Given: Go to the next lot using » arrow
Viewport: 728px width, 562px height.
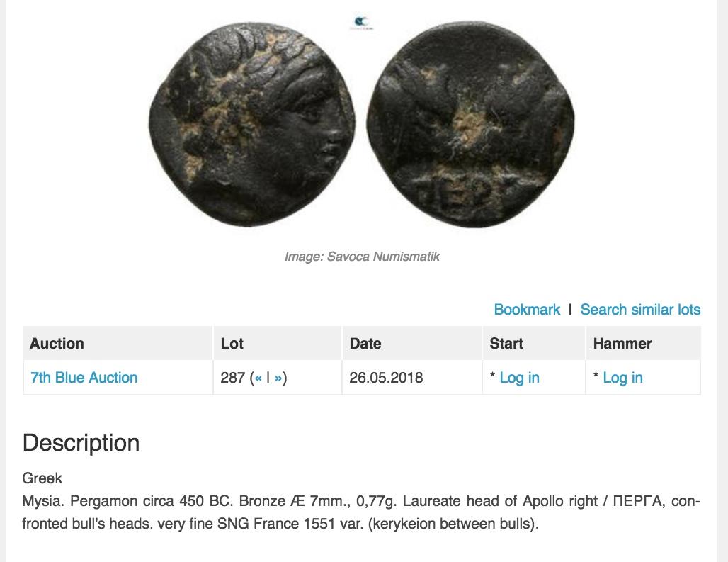Looking at the screenshot, I should (x=278, y=378).
